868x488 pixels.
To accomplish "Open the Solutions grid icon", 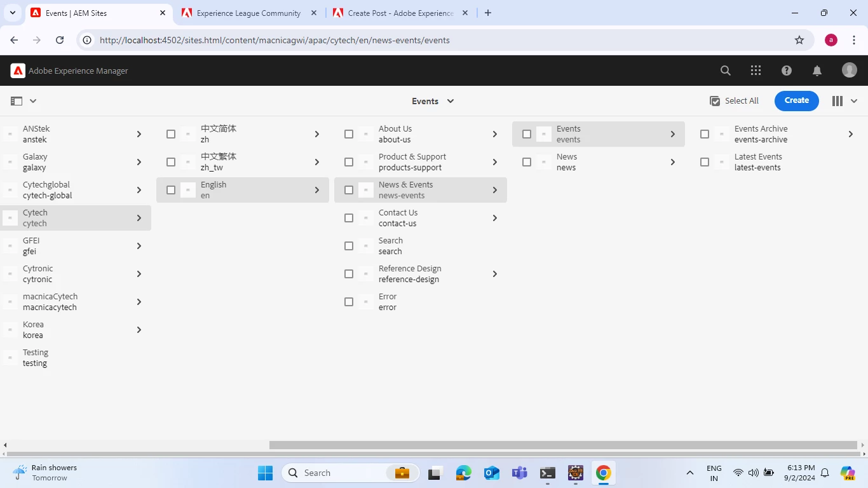I will pyautogui.click(x=756, y=71).
